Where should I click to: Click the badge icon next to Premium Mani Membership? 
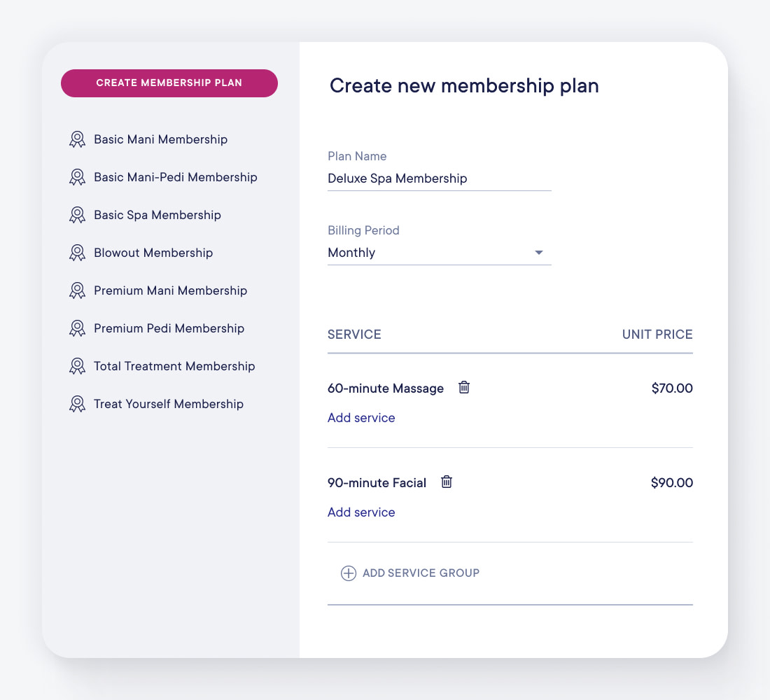(x=77, y=290)
